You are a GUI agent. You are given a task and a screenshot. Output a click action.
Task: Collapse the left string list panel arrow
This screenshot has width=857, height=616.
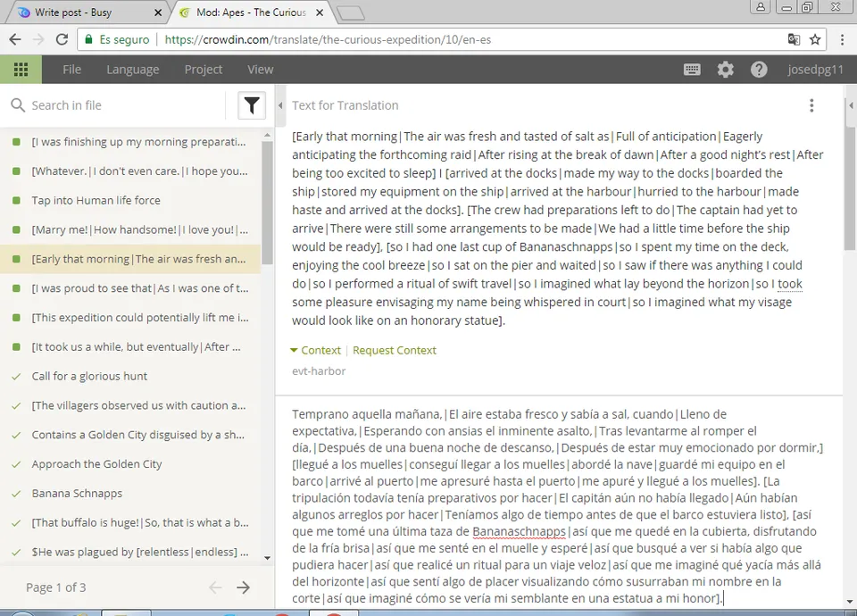[280, 105]
